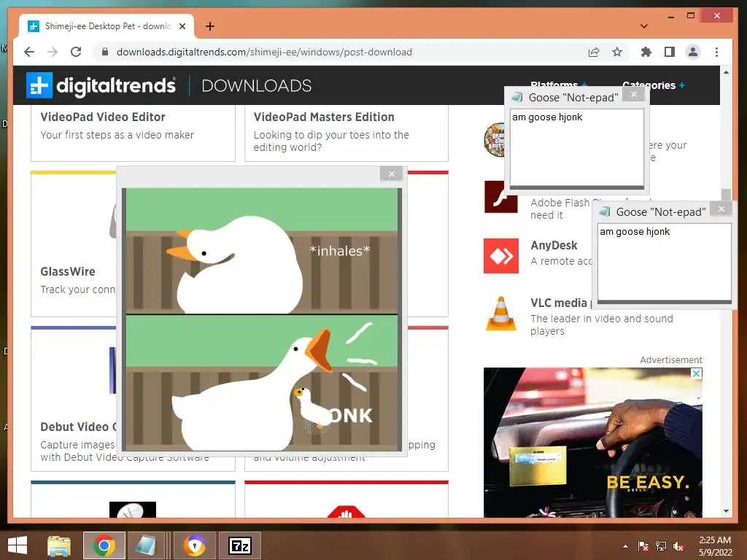Click the muted volume tray icon
This screenshot has height=560, width=747.
(678, 546)
